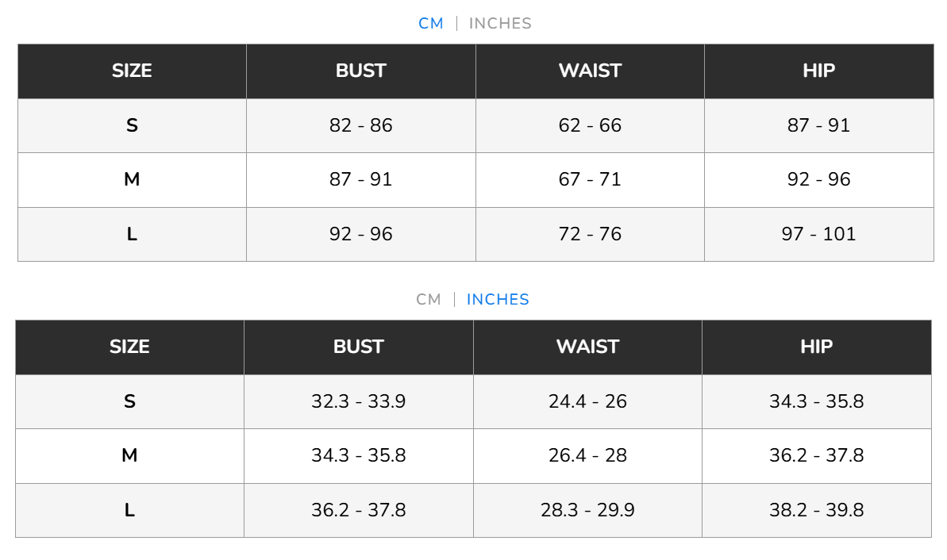Switch the inches chart to CM
947x560 pixels.
point(429,300)
